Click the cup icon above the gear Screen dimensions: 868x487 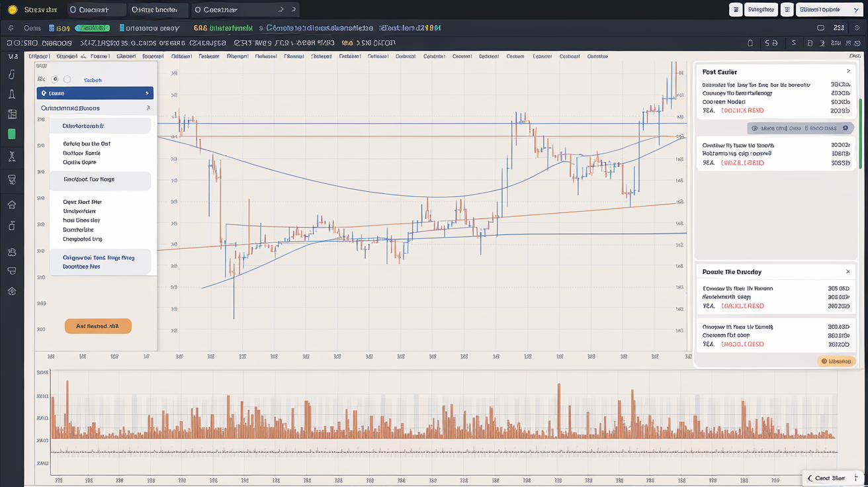pyautogui.click(x=12, y=271)
